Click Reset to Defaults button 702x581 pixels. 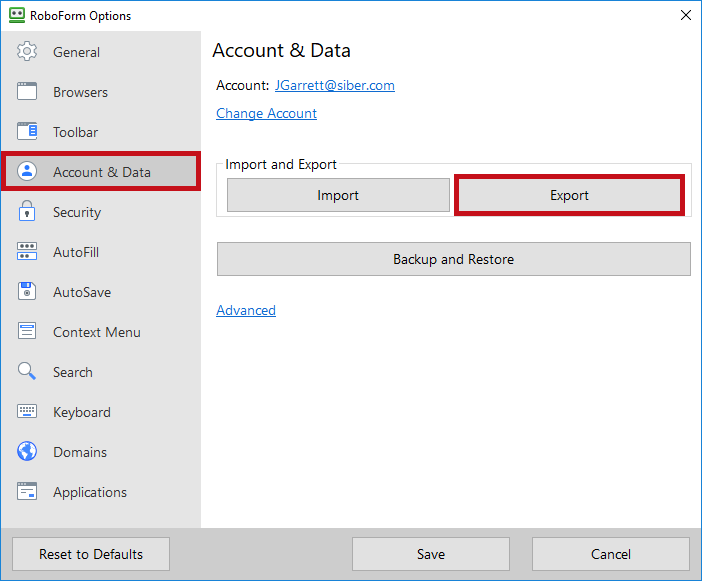[x=91, y=554]
